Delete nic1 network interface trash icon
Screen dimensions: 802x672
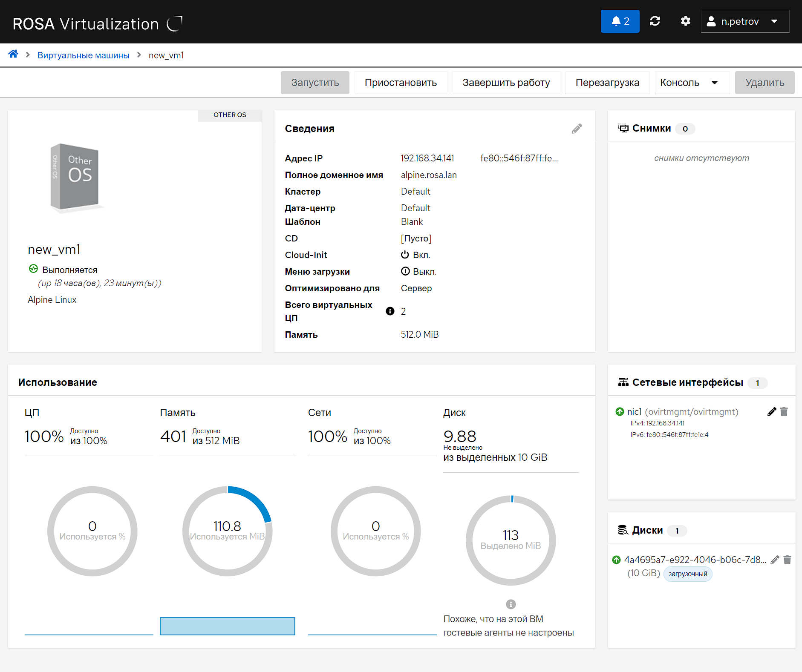784,411
